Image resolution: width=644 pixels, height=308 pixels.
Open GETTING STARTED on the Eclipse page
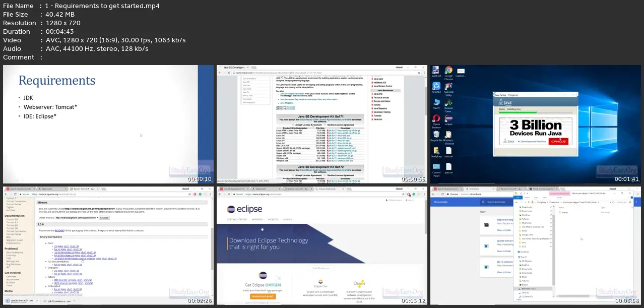[237, 219]
